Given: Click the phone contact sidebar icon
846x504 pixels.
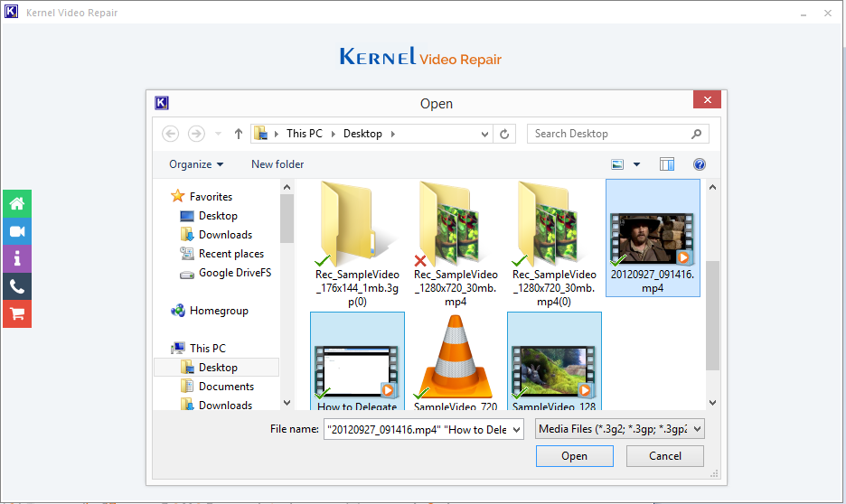Looking at the screenshot, I should 17,286.
